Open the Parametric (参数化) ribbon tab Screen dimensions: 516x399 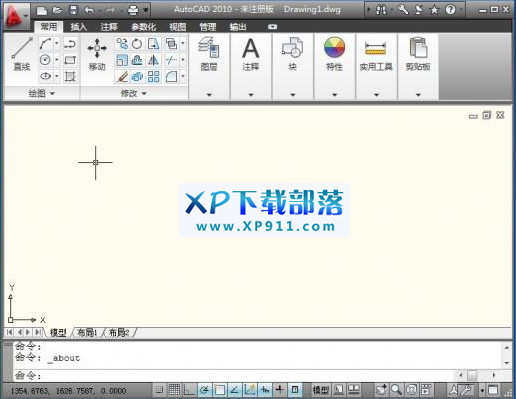click(143, 27)
